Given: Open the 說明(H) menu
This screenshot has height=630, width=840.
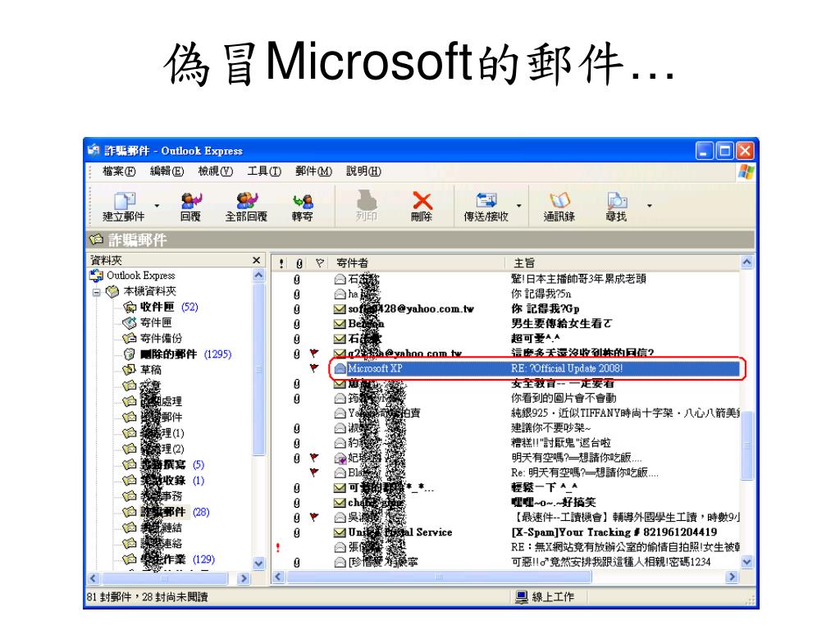Looking at the screenshot, I should [363, 171].
